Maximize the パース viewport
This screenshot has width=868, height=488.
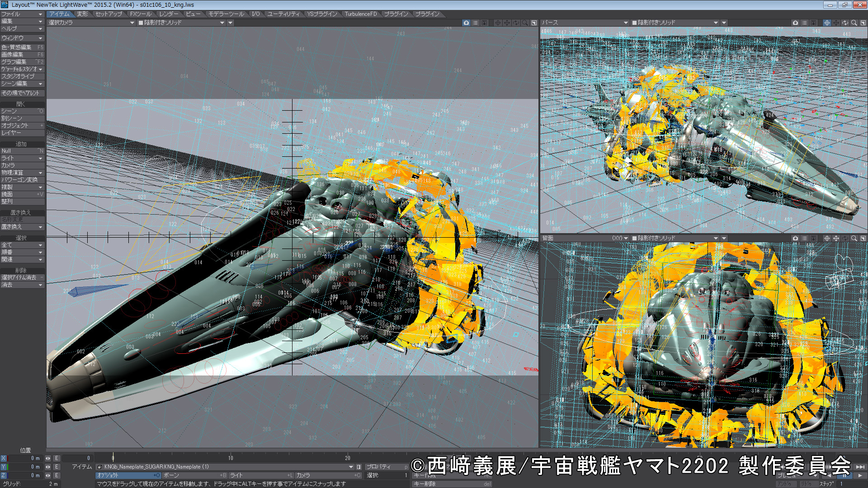[x=863, y=23]
